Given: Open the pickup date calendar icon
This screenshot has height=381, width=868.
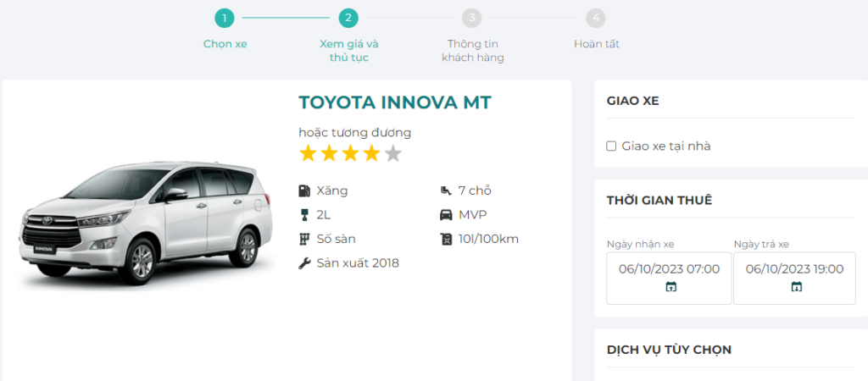Looking at the screenshot, I should [x=670, y=287].
